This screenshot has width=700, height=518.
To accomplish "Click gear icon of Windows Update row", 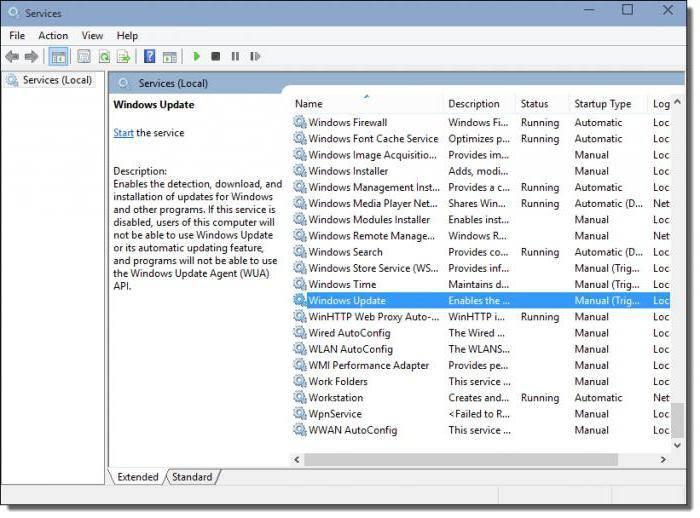I will [300, 300].
